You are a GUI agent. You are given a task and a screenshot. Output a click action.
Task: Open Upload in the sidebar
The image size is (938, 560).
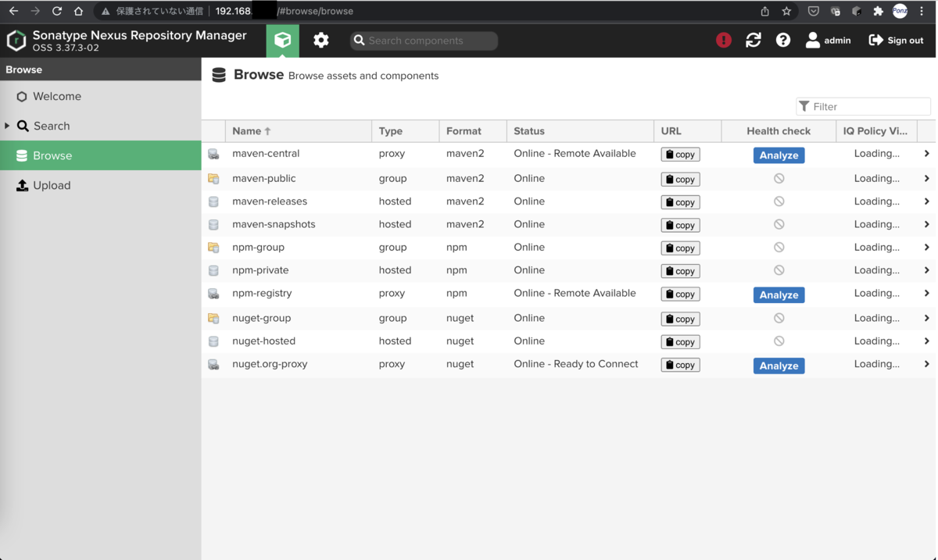pos(100,185)
